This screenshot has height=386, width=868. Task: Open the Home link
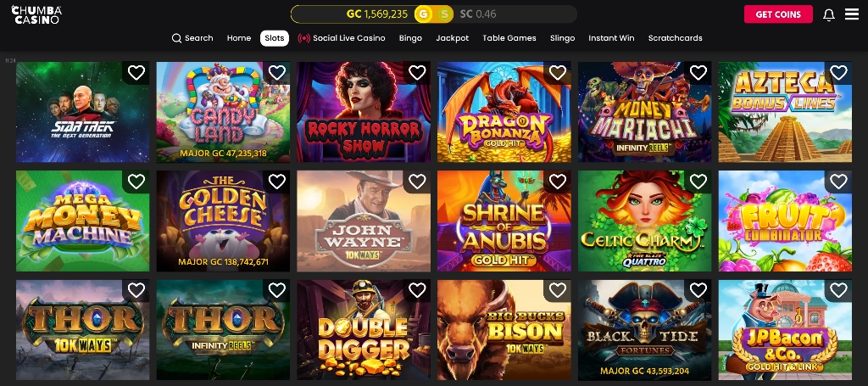(x=239, y=38)
